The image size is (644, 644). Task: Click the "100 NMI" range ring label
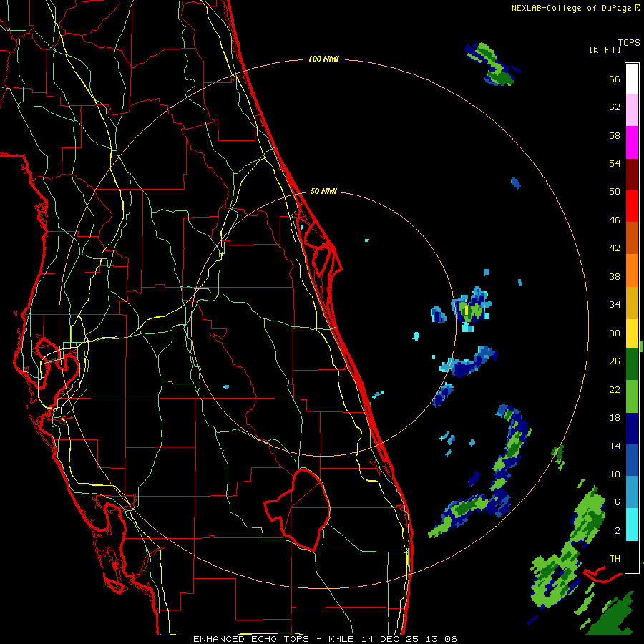point(323,59)
